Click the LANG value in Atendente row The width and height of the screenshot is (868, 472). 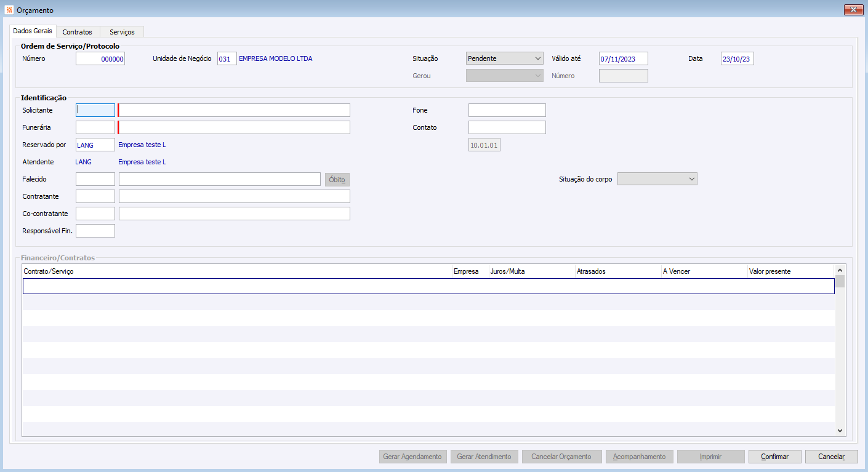click(x=84, y=162)
